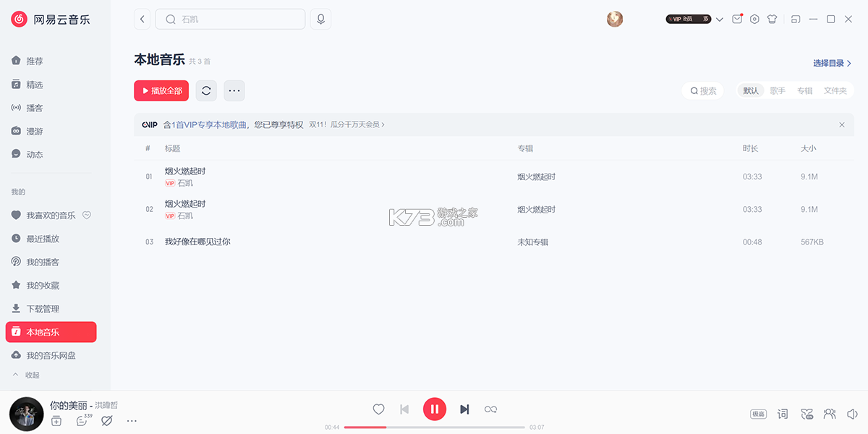Switch to 默认 sort tab
The image size is (868, 434).
click(751, 90)
